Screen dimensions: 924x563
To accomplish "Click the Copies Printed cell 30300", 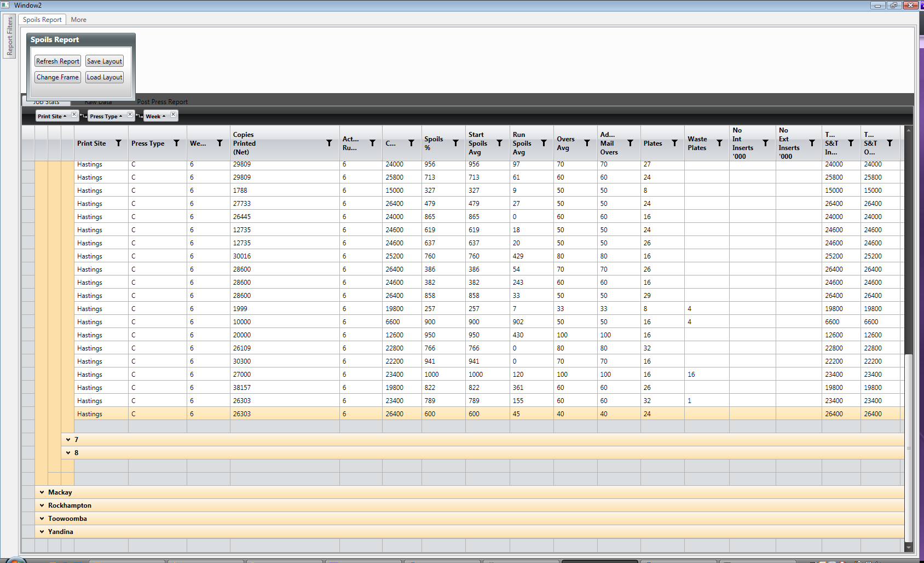I will click(x=285, y=361).
